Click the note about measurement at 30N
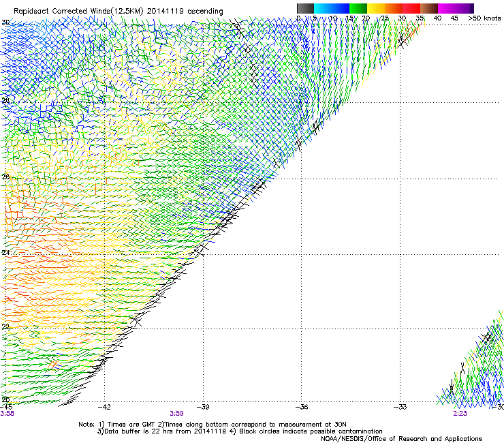This screenshot has height=443, width=504. pos(252,425)
